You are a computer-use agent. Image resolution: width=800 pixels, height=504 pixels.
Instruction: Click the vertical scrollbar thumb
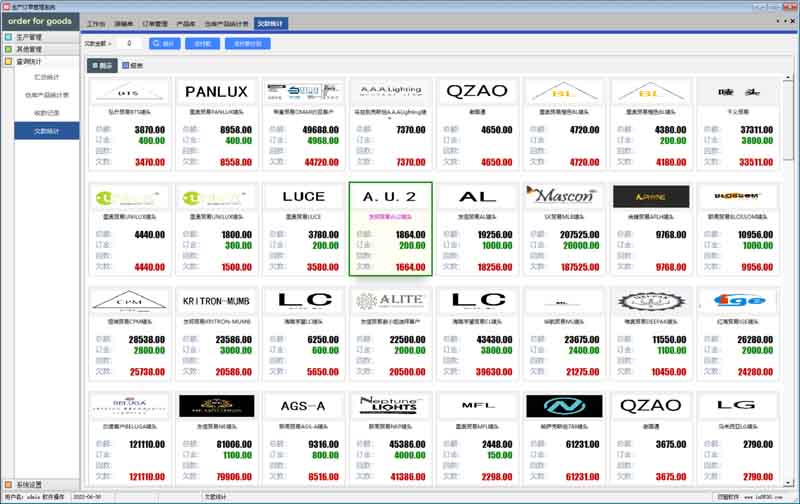(788, 121)
